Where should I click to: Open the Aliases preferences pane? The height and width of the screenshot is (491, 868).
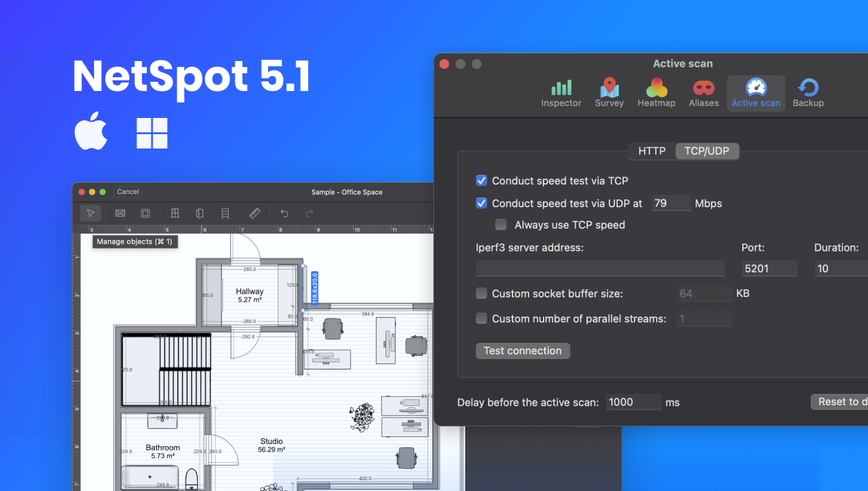[704, 93]
